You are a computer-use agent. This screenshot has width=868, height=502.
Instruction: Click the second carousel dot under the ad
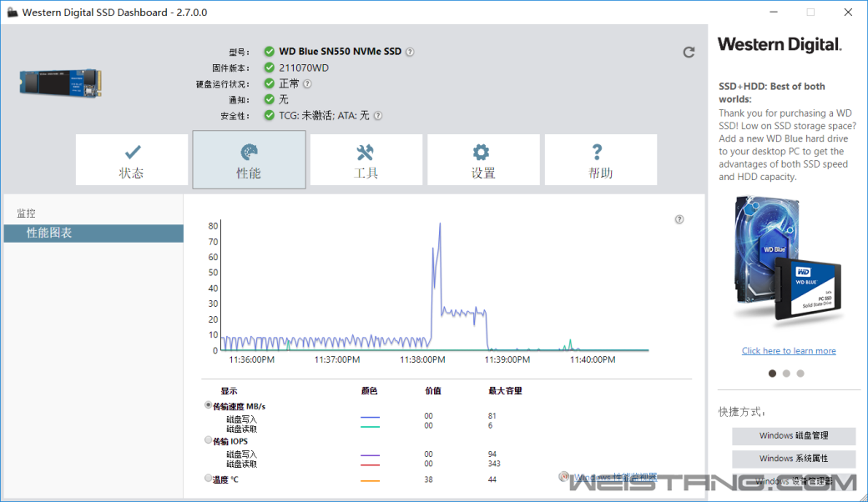(786, 374)
